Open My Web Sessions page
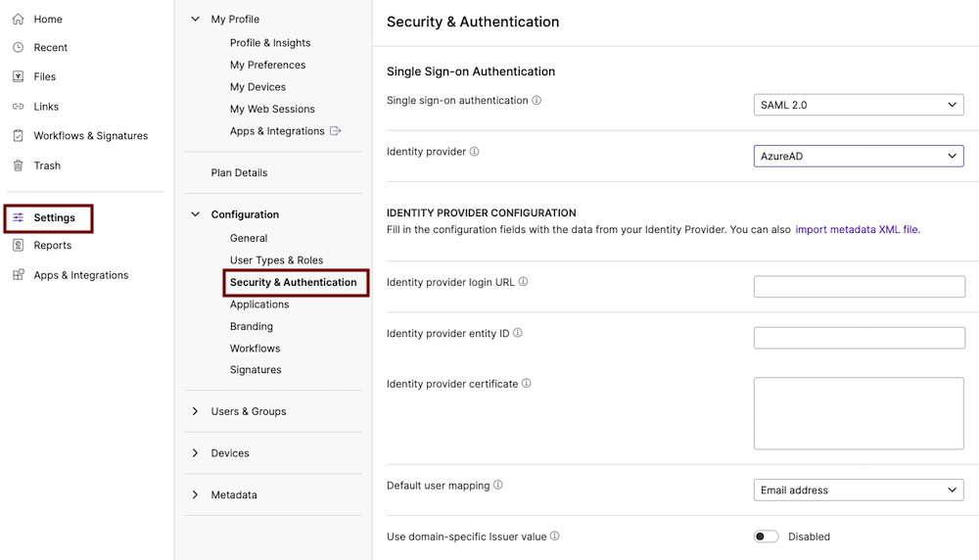Screen dimensions: 979x560 pyautogui.click(x=272, y=109)
